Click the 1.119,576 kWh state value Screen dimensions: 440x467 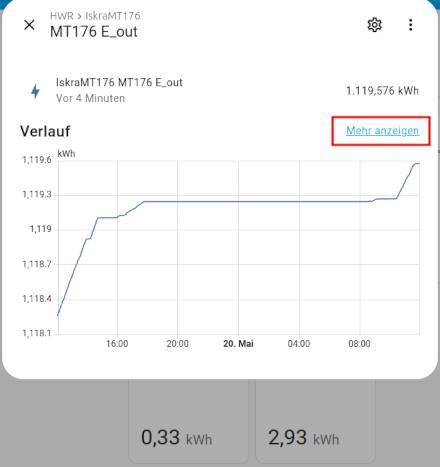point(382,91)
